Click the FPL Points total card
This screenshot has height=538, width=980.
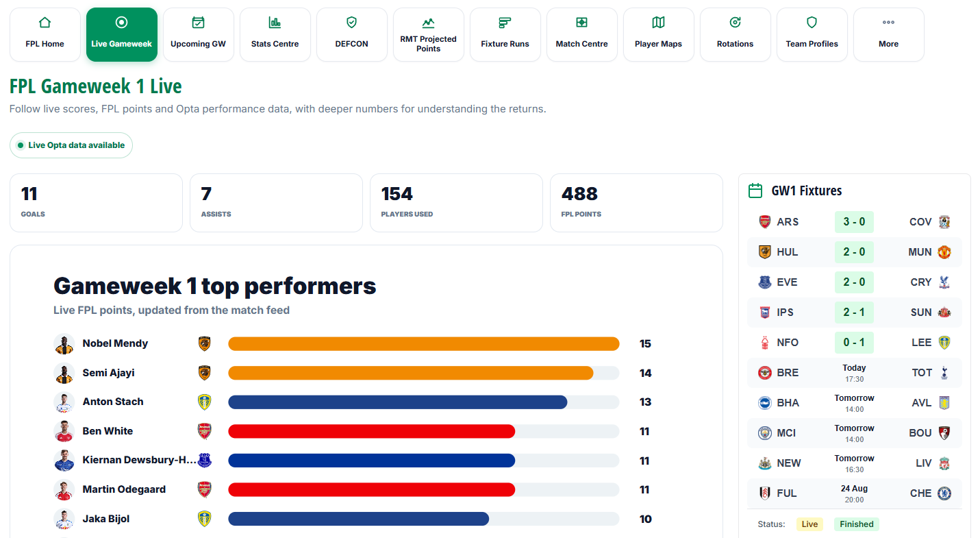click(636, 203)
